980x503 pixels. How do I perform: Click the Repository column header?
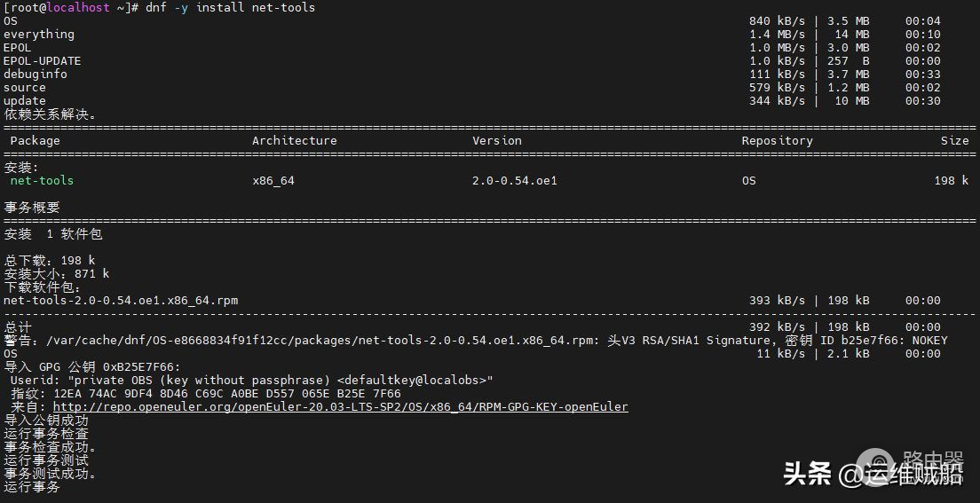pyautogui.click(x=777, y=141)
